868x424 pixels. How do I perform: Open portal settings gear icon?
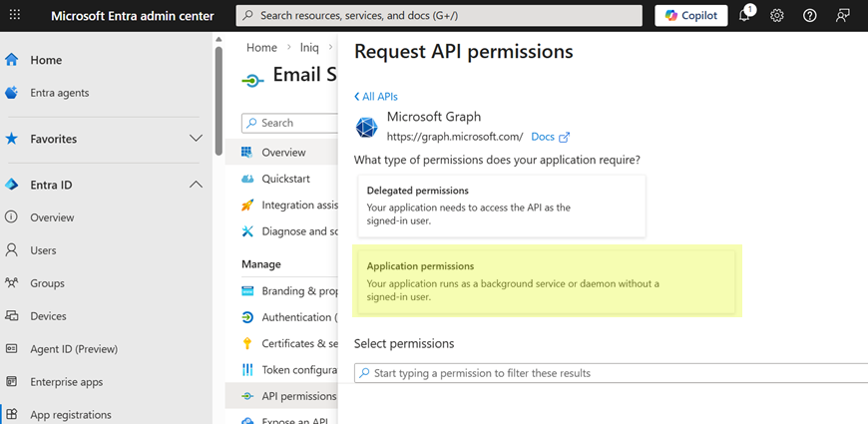tap(777, 16)
